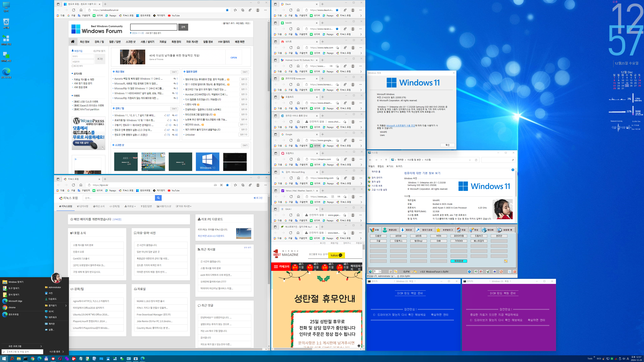Click the MSN button in the launcher

439,236
